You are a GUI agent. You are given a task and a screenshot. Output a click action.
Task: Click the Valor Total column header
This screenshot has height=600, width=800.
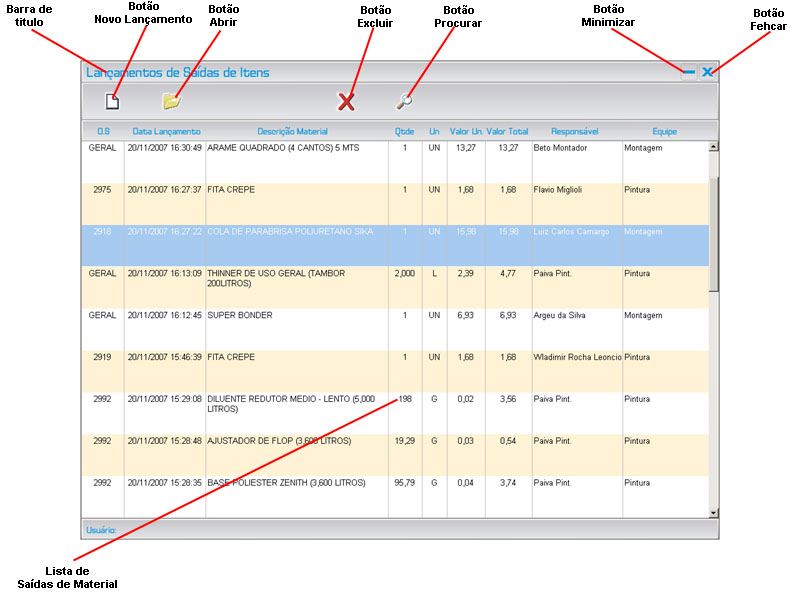pyautogui.click(x=508, y=131)
